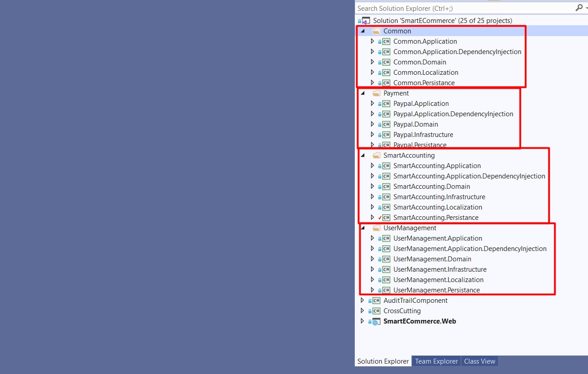Select the UserManagement.Infrastructure project name
Viewport: 588px width, 374px height.
pos(440,269)
